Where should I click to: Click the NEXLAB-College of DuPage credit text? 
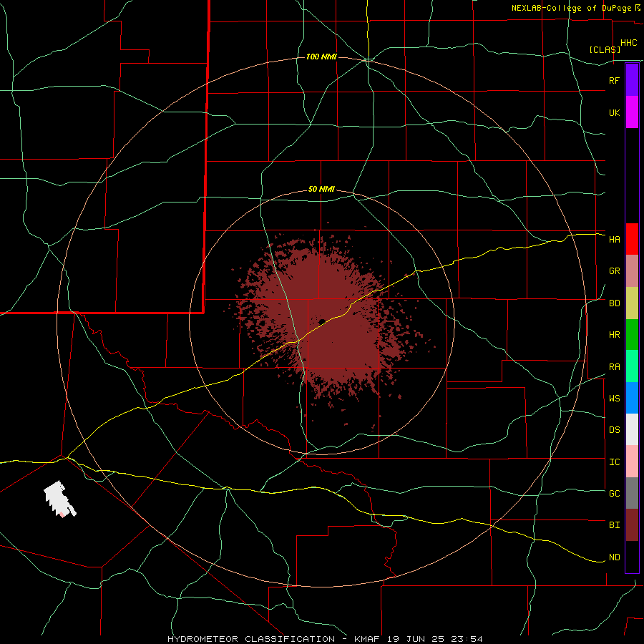[x=571, y=8]
